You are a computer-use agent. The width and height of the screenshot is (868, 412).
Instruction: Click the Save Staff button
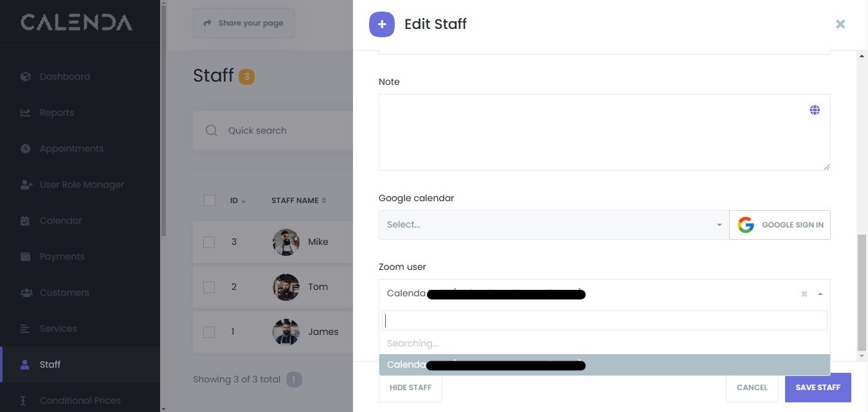point(817,388)
